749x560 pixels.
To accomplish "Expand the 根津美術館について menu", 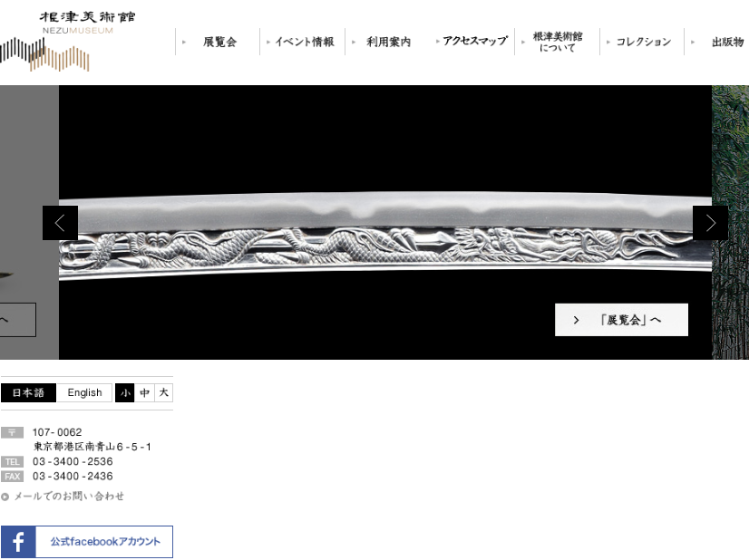I will (557, 42).
